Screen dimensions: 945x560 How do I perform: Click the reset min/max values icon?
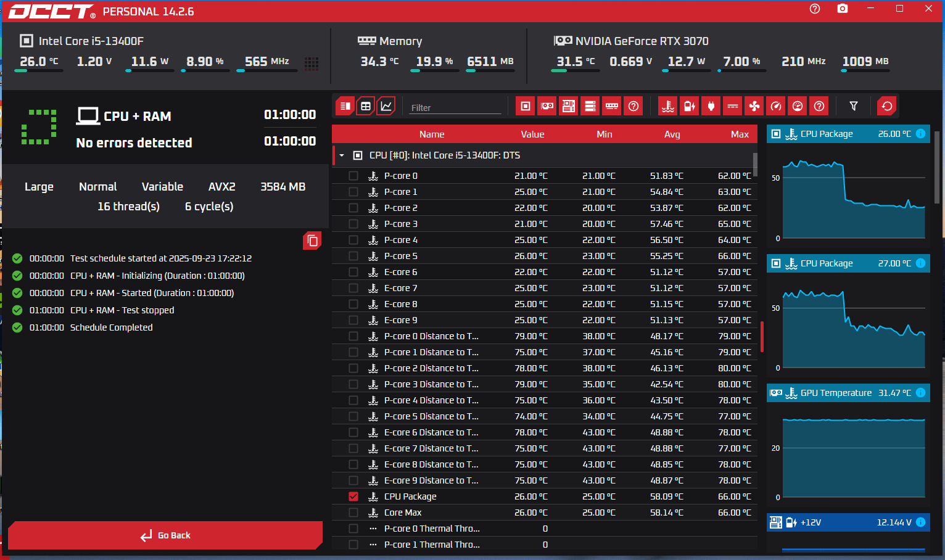pos(887,106)
